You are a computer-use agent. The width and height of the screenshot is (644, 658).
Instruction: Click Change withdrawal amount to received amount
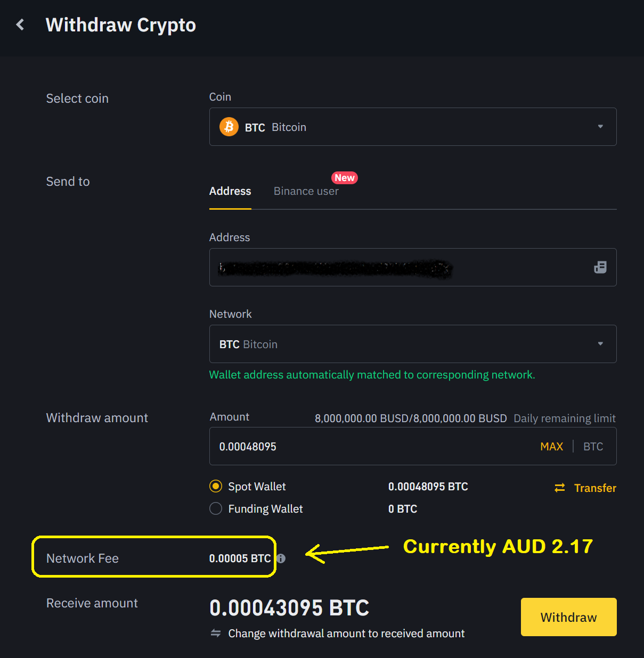[x=346, y=633]
